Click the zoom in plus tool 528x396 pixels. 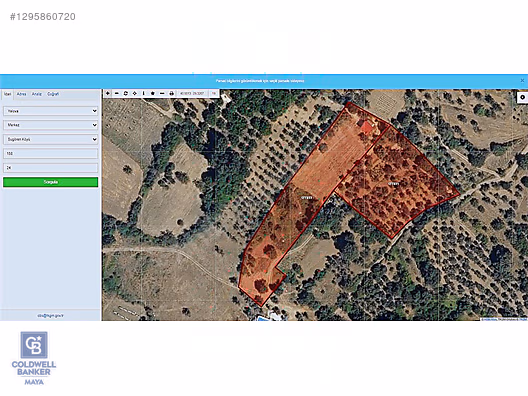(108, 93)
